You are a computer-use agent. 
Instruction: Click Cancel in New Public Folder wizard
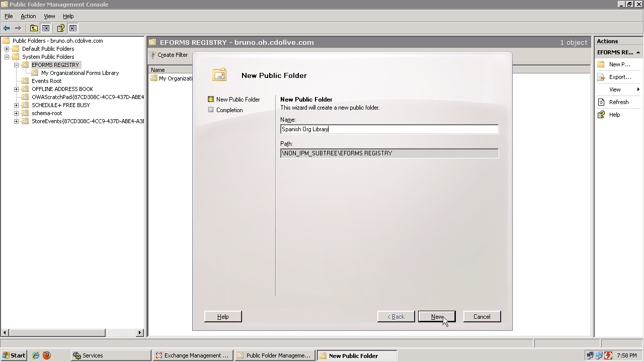pos(481,317)
